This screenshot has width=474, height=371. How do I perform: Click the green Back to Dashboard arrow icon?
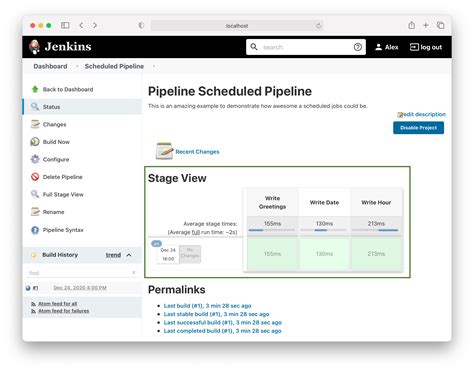click(35, 89)
